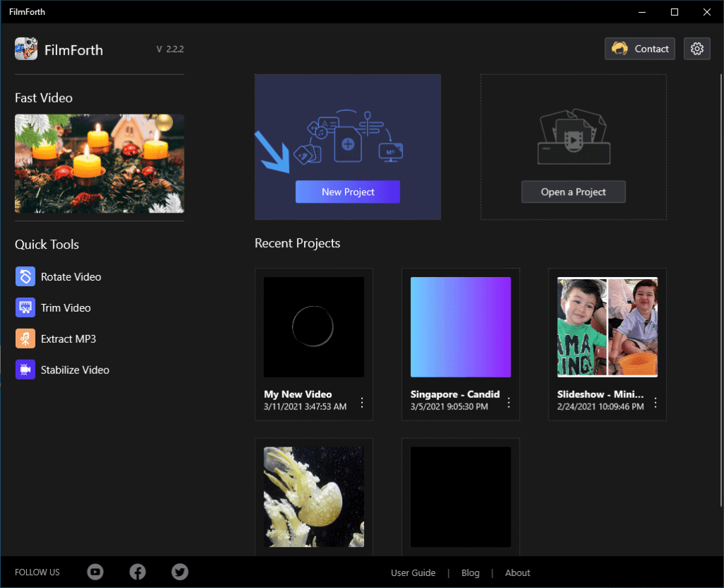Open options menu for Singapore - Candid

[x=508, y=402]
